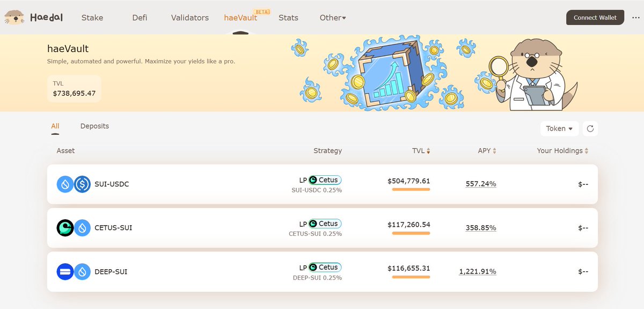This screenshot has width=644, height=309.
Task: Click the DEEP-SUI 0.25% strategy text
Action: 317,278
